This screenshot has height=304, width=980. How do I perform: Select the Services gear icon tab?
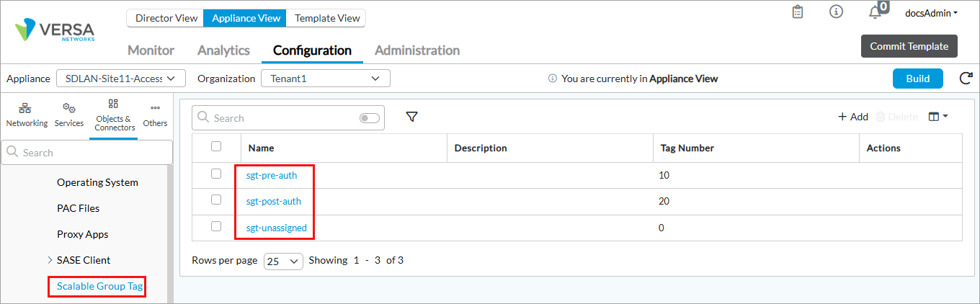coord(69,115)
